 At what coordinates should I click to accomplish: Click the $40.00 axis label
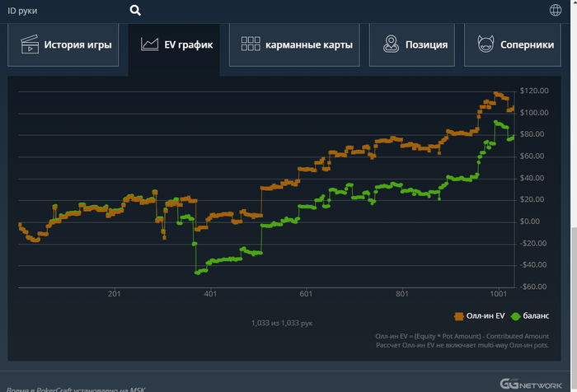click(532, 178)
